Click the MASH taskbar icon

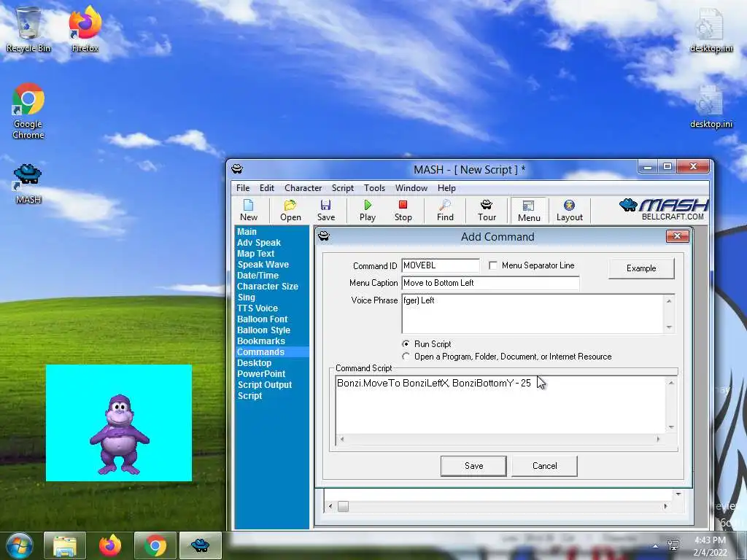coord(200,545)
